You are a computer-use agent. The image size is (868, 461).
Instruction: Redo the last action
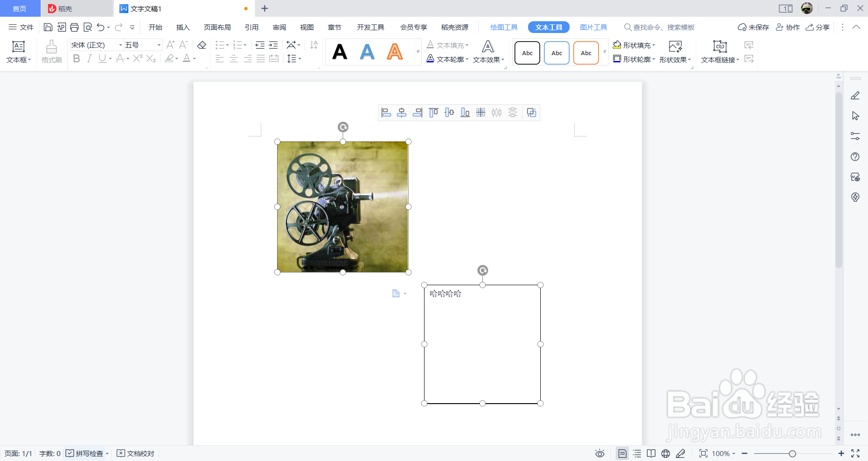[118, 28]
